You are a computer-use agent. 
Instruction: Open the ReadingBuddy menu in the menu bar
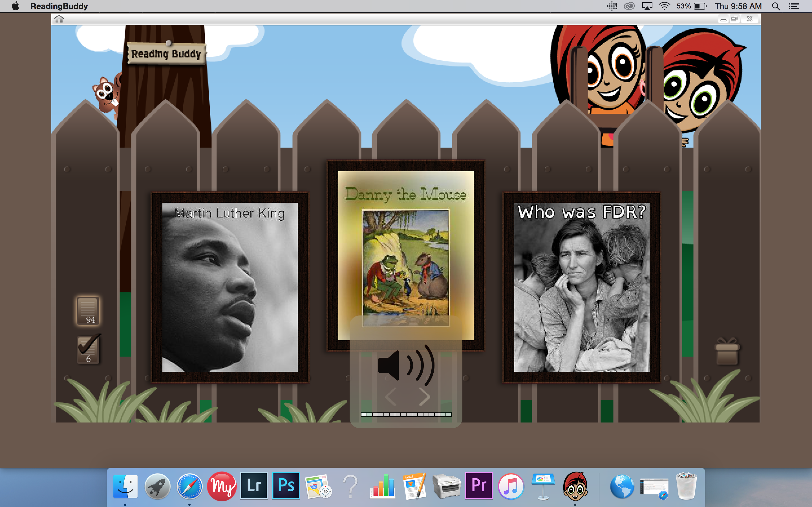coord(59,6)
